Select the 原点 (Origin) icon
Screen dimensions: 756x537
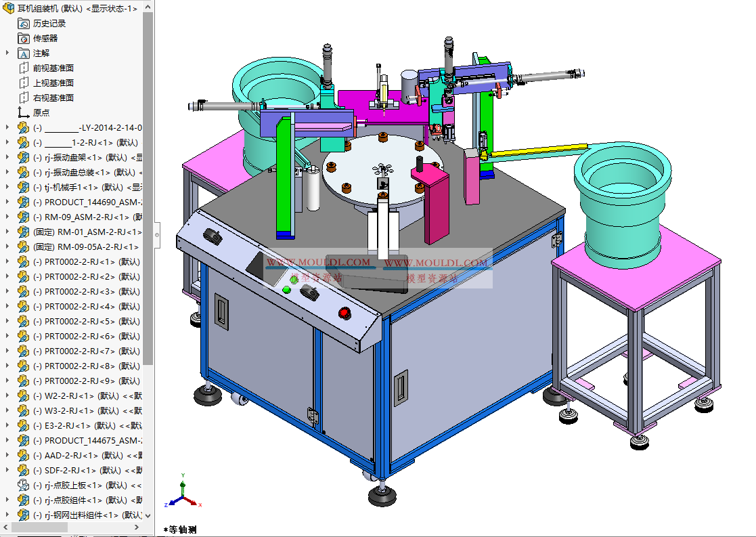[x=22, y=112]
